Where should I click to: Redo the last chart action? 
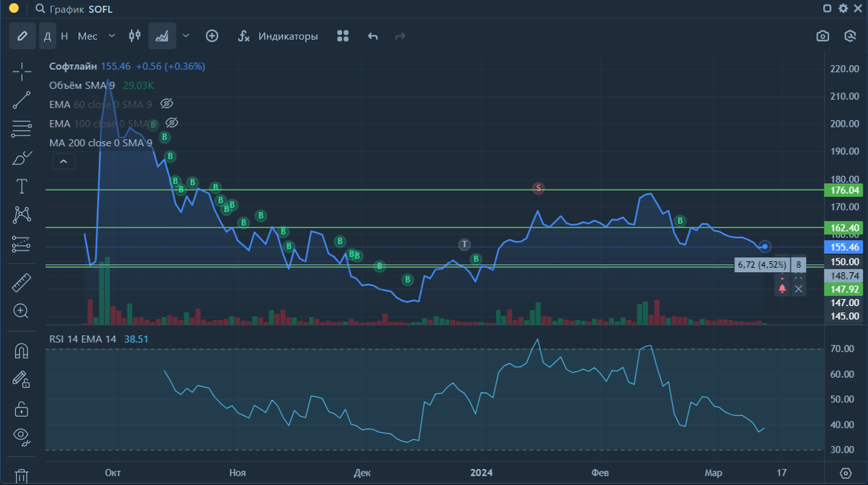[400, 35]
